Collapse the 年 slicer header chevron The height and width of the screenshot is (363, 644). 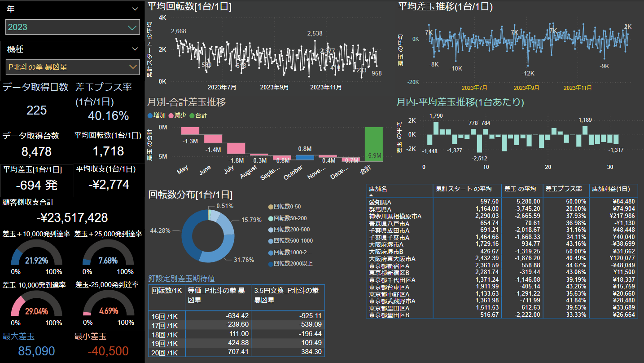pos(135,9)
